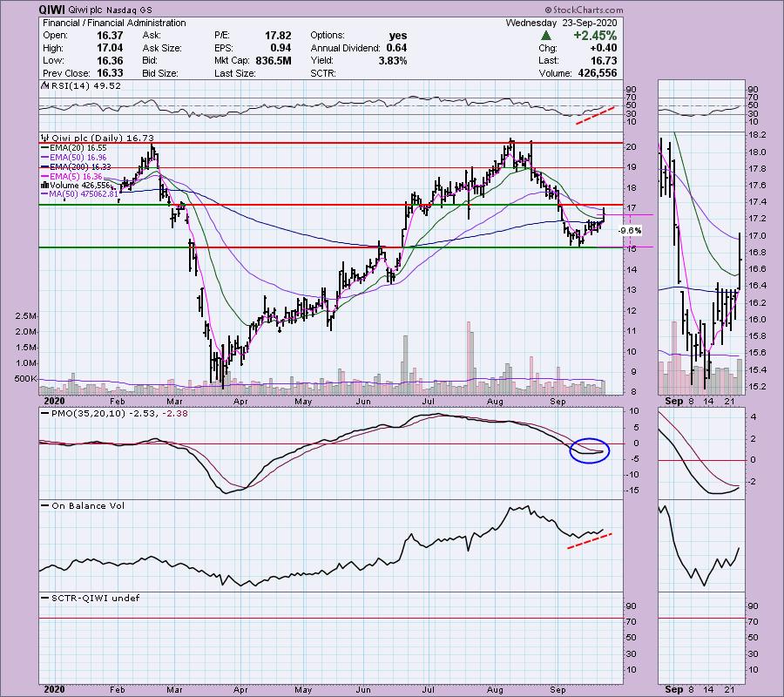This screenshot has width=784, height=697.
Task: Click the Options value yes
Action: click(x=398, y=36)
